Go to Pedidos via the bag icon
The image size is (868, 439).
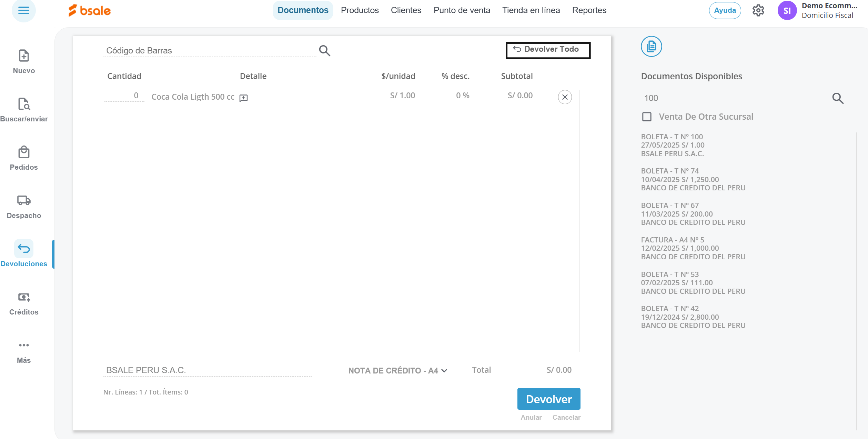[24, 152]
